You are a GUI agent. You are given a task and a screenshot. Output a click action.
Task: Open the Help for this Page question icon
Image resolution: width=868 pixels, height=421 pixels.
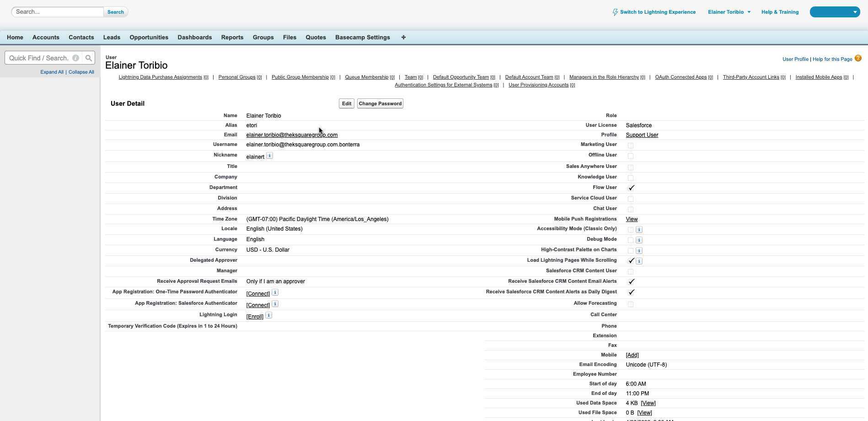click(x=858, y=58)
